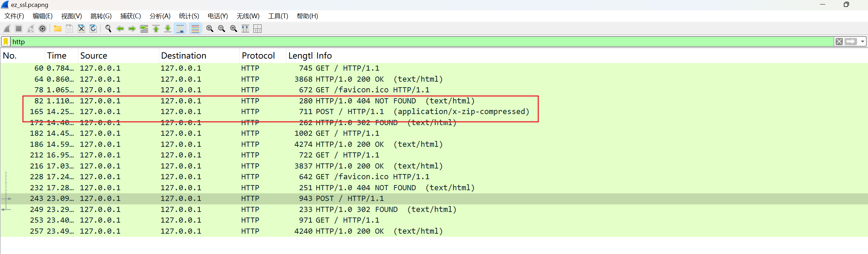Screen dimensions: 868x254
Task: Open the display filter bookmark menu
Action: pyautogui.click(x=6, y=42)
